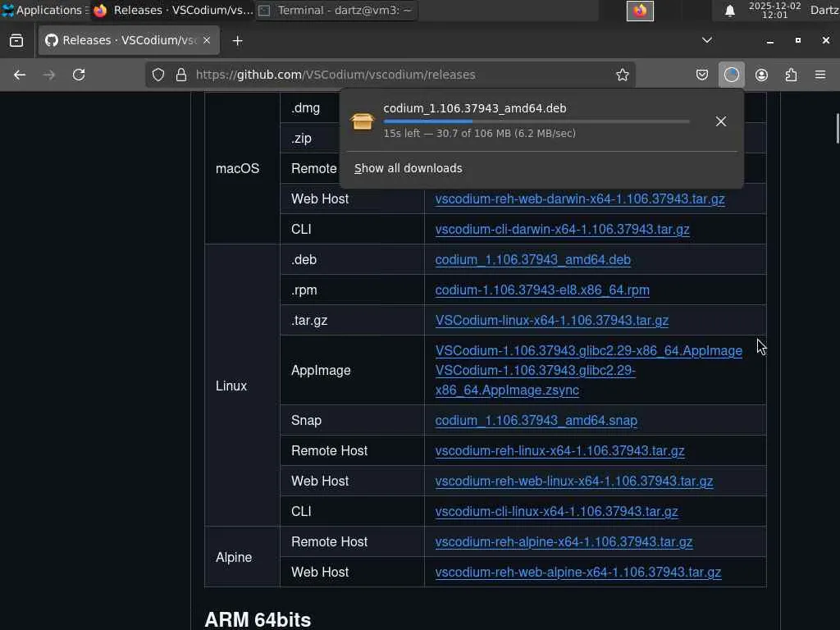Select Releases · VSCodium taskbar window button
The width and height of the screenshot is (840, 630).
tap(172, 10)
